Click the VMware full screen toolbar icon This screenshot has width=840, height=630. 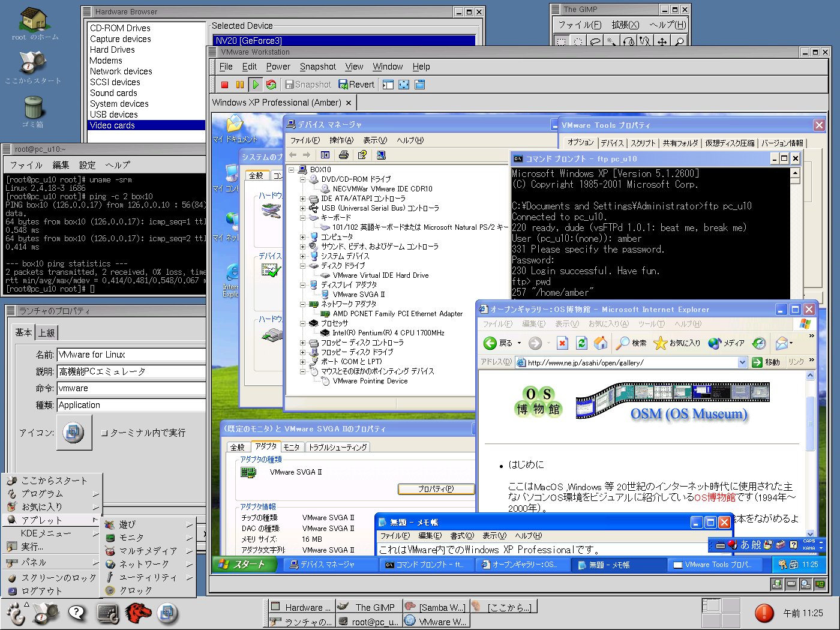pos(404,85)
